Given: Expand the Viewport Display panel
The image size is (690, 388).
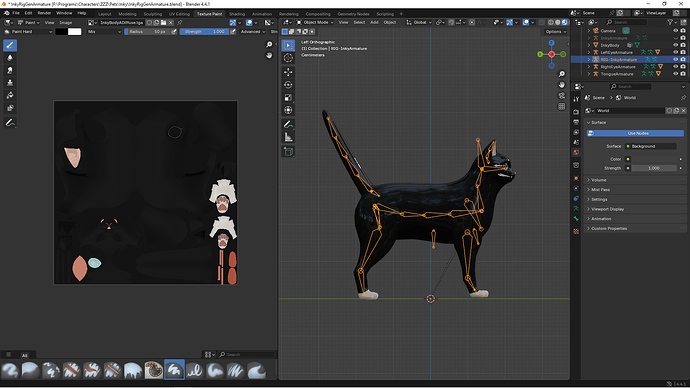Looking at the screenshot, I should tap(635, 209).
